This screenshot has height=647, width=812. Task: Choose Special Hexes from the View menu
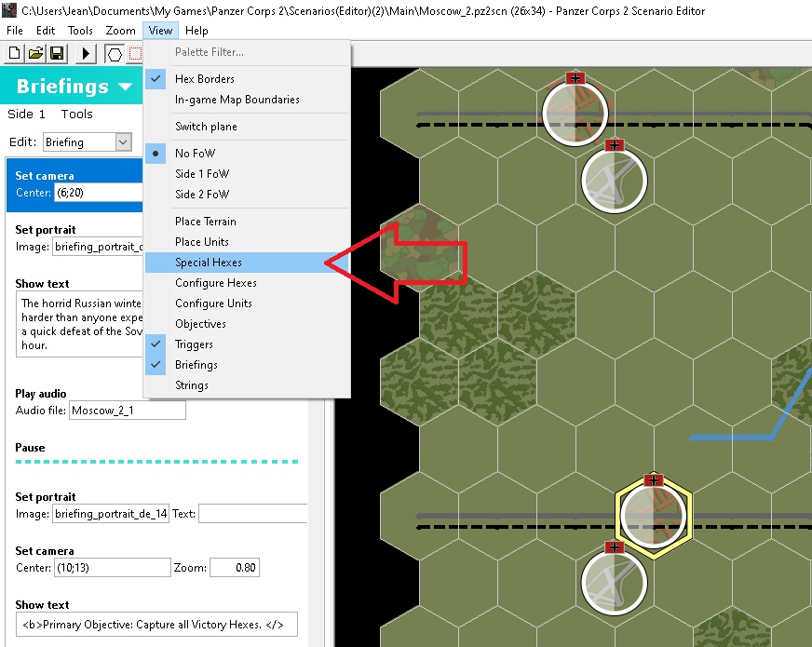pos(209,263)
